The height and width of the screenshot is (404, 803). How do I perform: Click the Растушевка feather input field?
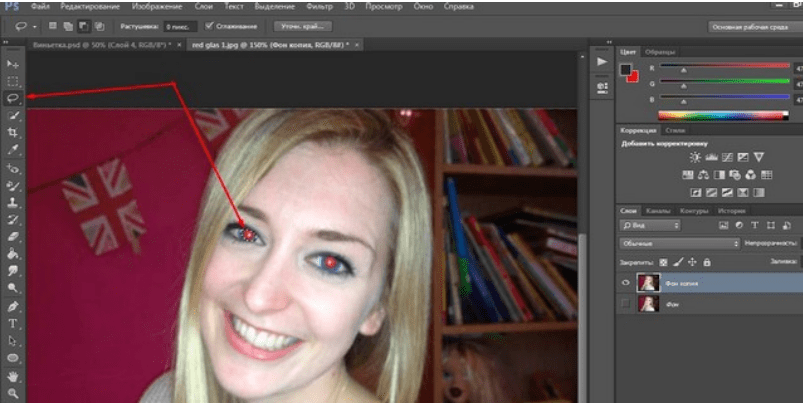pos(180,26)
